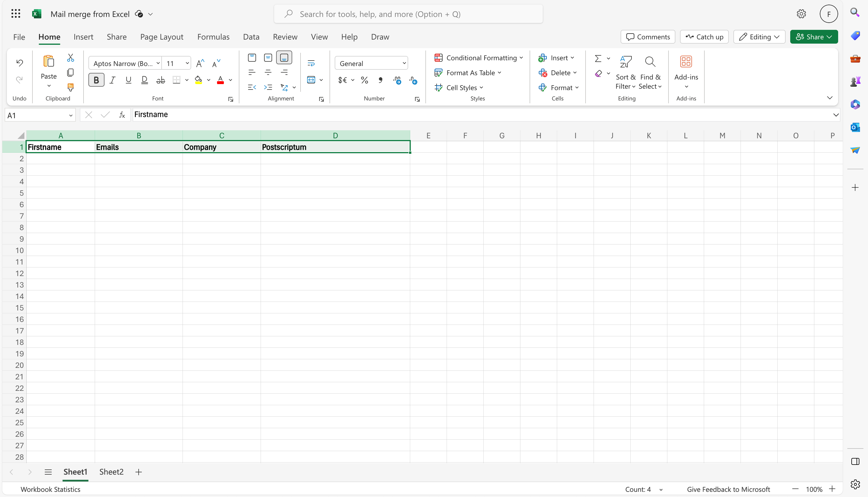Image resolution: width=868 pixels, height=497 pixels.
Task: Click the Decrease Indent icon
Action: coord(252,88)
